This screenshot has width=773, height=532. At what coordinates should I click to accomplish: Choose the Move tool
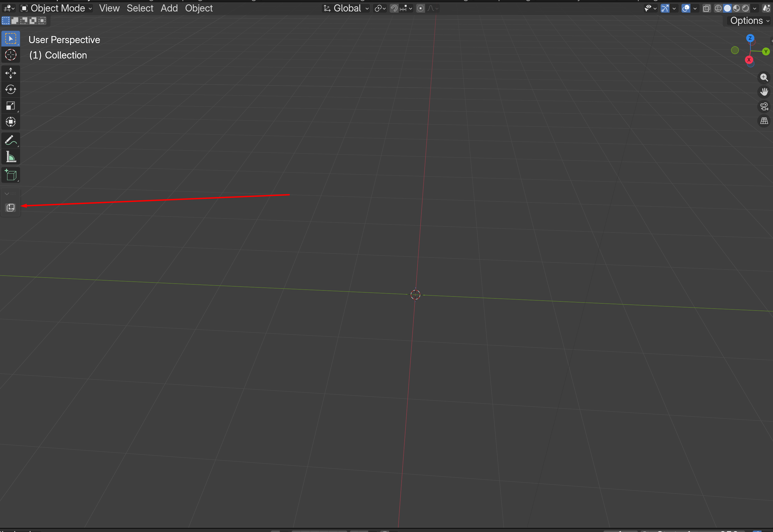(11, 73)
